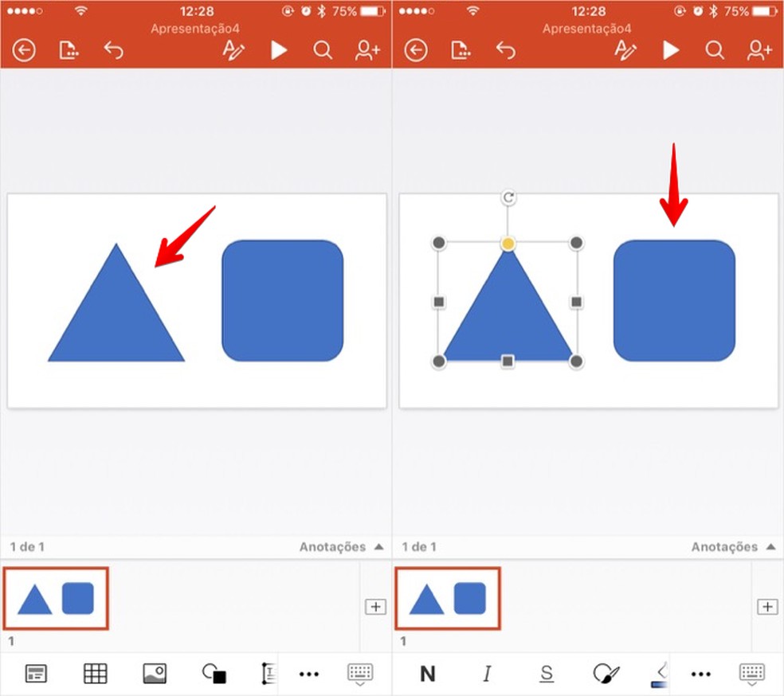Click right-middle square handle of triangle
Image resolution: width=784 pixels, height=696 pixels.
(576, 301)
